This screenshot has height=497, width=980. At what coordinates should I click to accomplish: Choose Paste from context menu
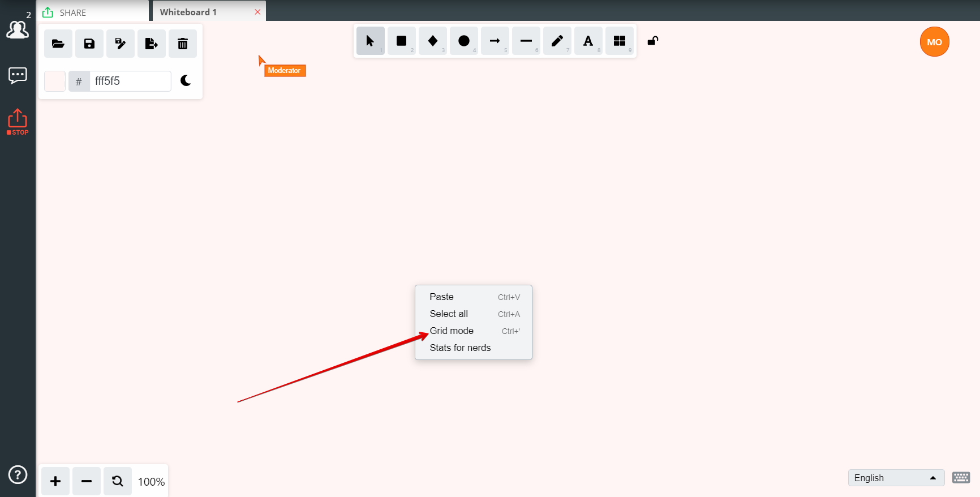(x=474, y=297)
